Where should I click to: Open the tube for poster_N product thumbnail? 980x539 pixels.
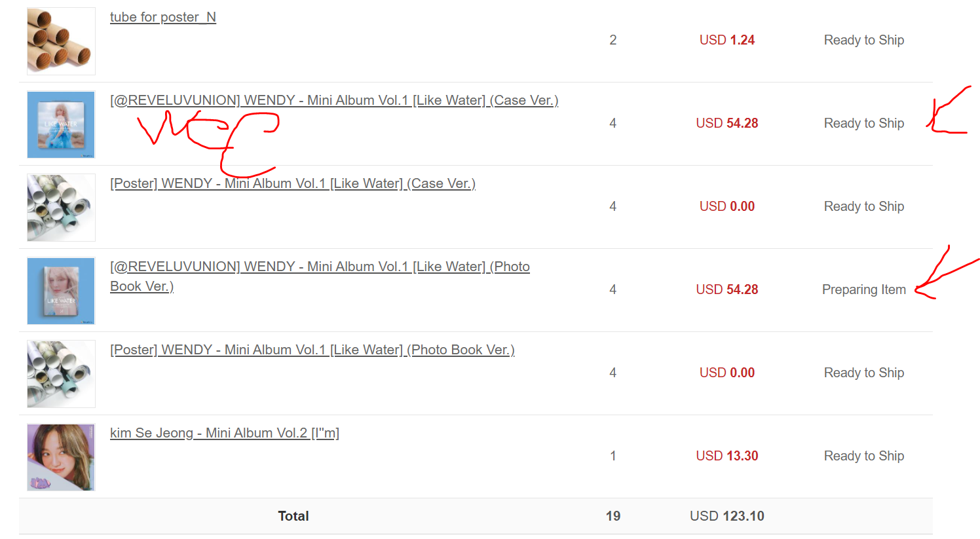pyautogui.click(x=61, y=41)
